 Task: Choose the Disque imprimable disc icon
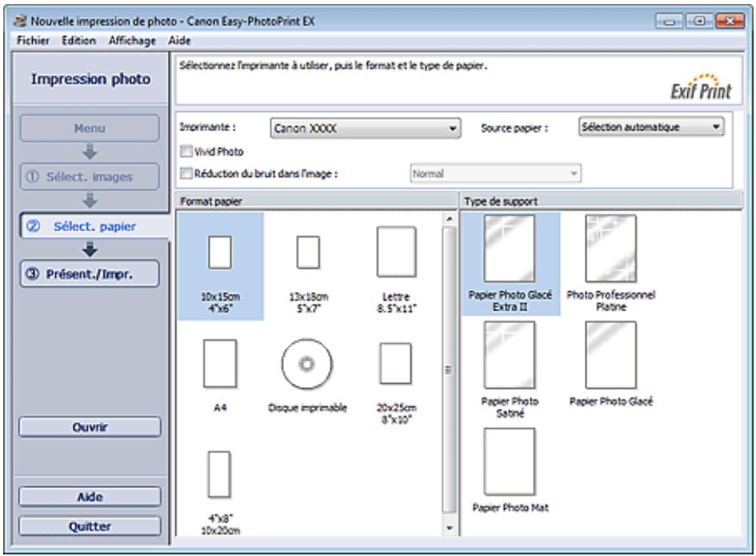pos(307,364)
